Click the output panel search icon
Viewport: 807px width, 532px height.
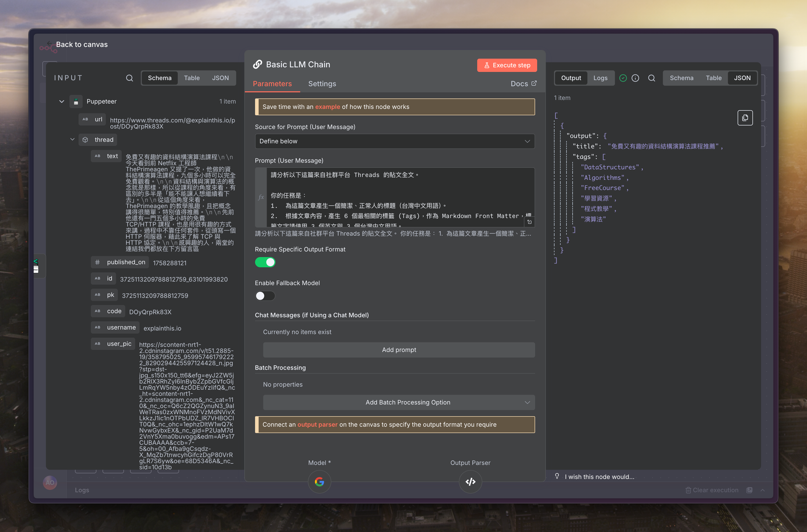click(651, 78)
